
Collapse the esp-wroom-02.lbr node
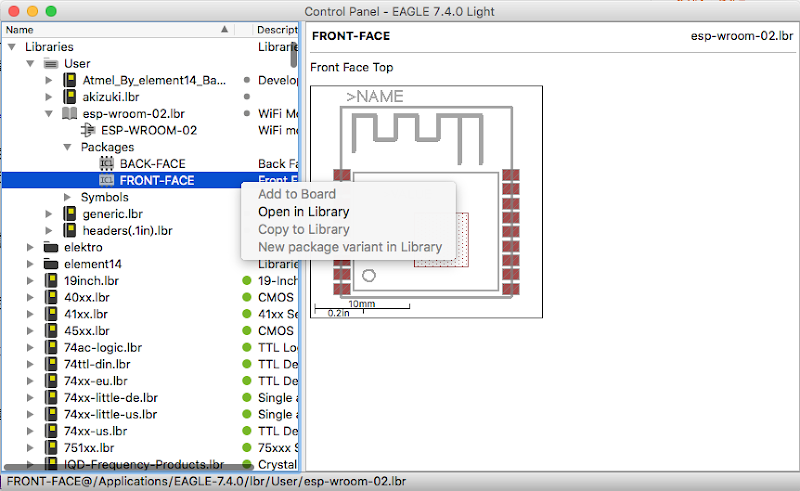tap(49, 114)
